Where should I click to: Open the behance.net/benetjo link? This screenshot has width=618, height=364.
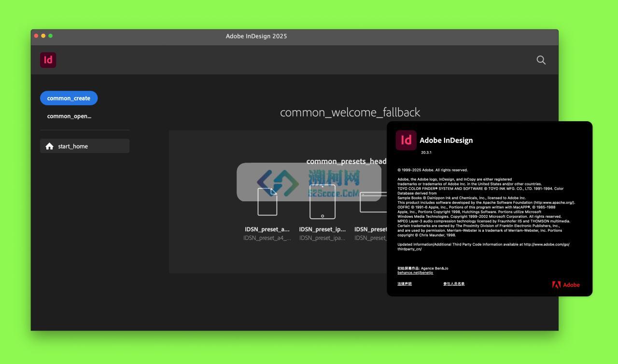pos(415,273)
